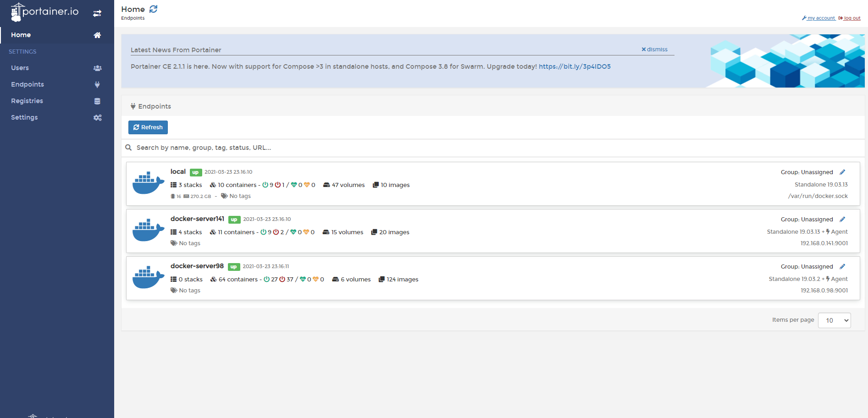Viewport: 868px width, 418px height.
Task: Click '270.2 GB' memory value in local row
Action: click(201, 197)
